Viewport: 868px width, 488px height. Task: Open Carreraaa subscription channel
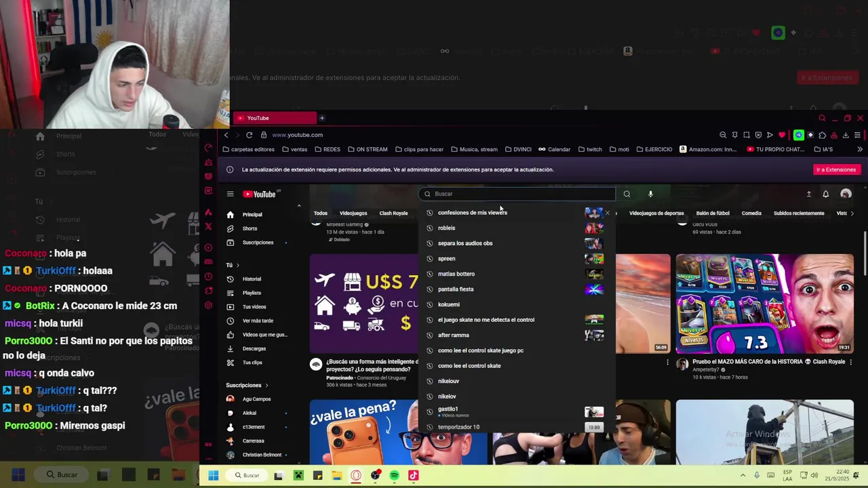pos(253,441)
